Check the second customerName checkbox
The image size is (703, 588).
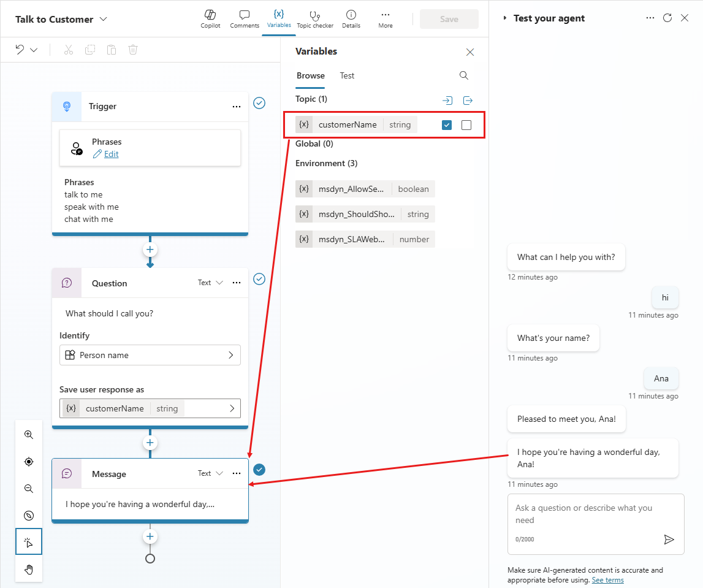click(x=466, y=125)
